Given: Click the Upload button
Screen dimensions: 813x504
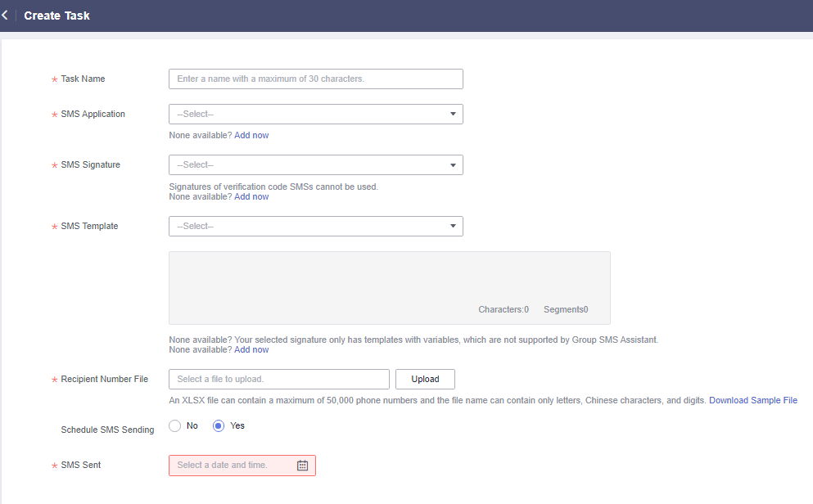Looking at the screenshot, I should 425,379.
